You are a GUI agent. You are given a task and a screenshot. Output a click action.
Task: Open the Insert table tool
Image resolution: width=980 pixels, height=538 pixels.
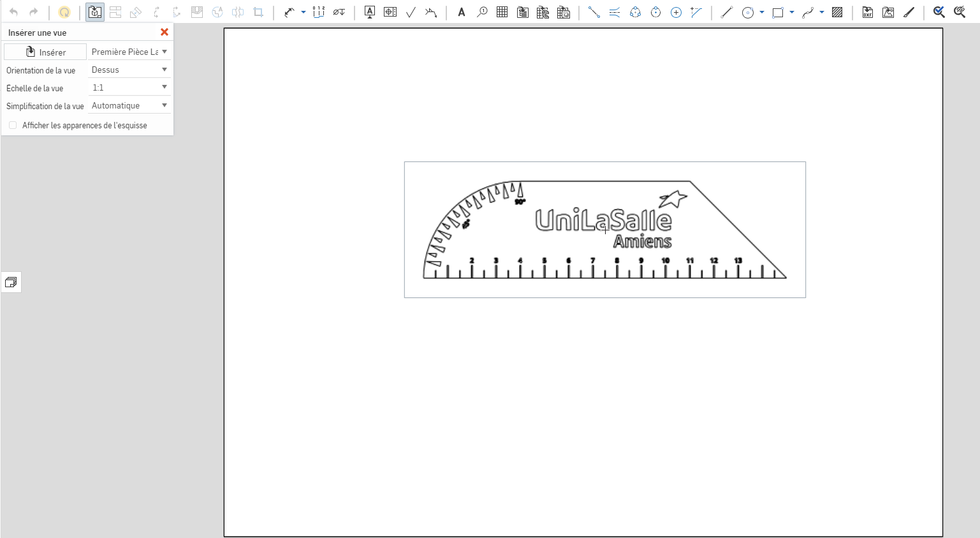[x=502, y=12]
